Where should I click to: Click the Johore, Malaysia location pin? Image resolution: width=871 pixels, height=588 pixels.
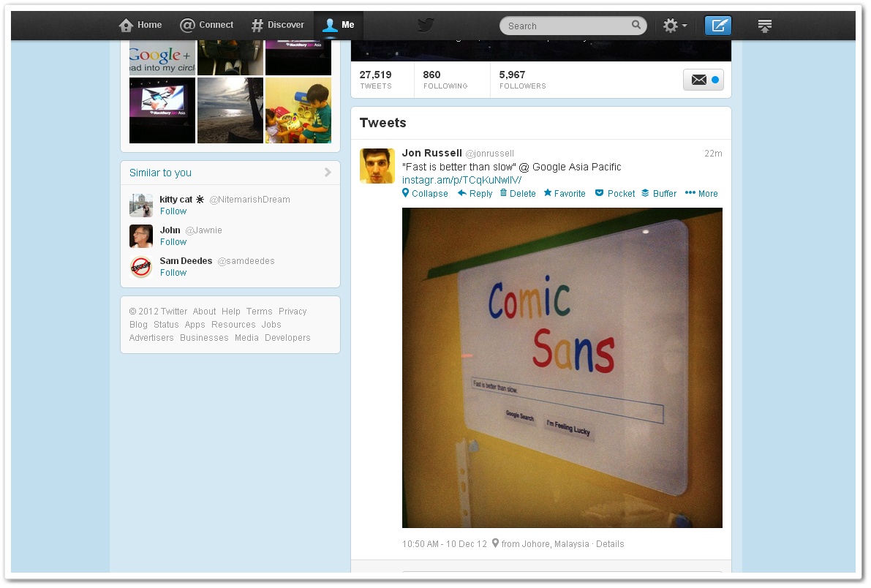(496, 543)
